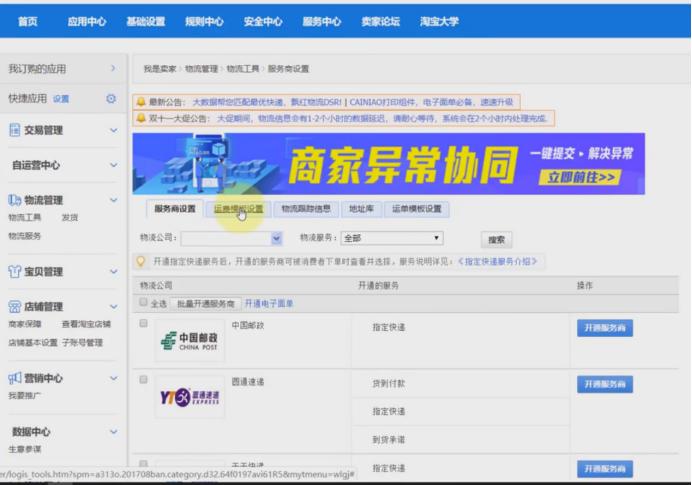The height and width of the screenshot is (485, 692).
Task: Open 子账号管理 in sidebar
Action: [x=82, y=342]
